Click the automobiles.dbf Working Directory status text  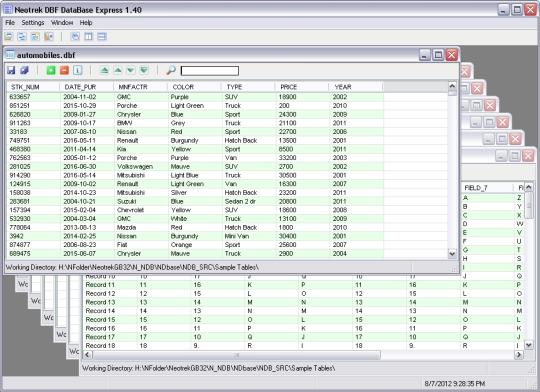point(132,267)
